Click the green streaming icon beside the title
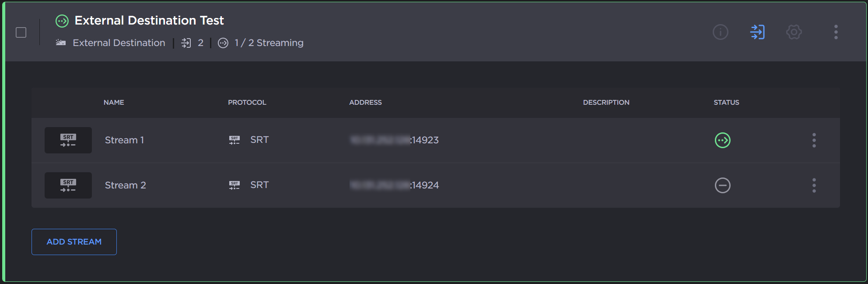 tap(62, 21)
